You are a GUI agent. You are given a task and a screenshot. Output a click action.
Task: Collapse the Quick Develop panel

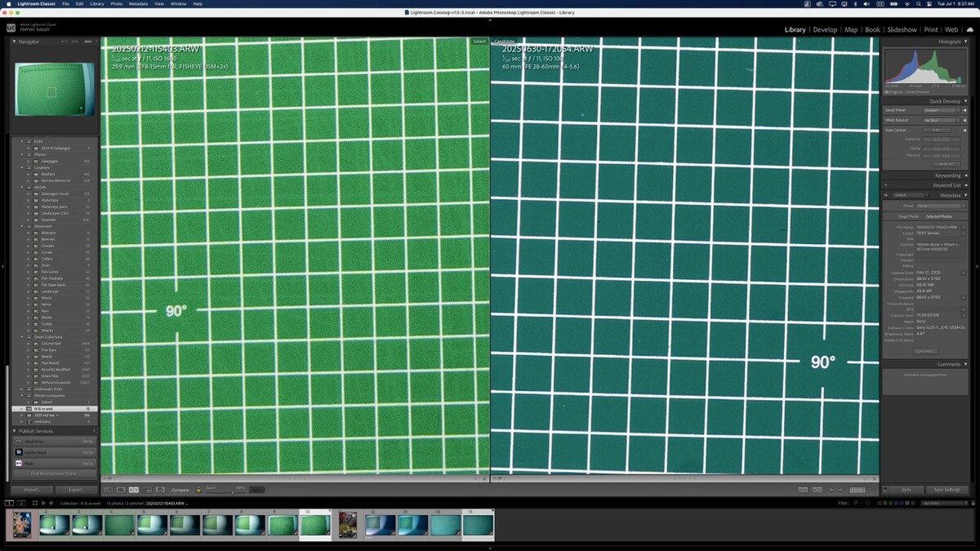pos(966,101)
